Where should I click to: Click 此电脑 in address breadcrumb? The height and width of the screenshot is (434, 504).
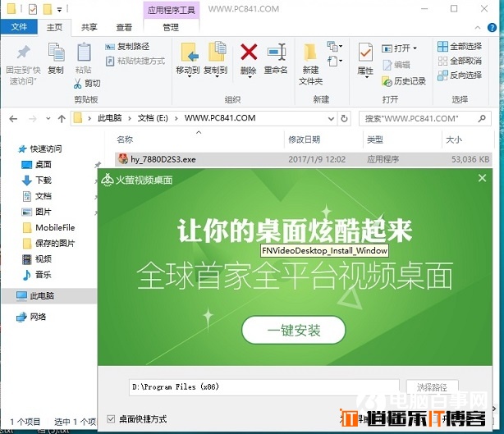click(x=110, y=118)
